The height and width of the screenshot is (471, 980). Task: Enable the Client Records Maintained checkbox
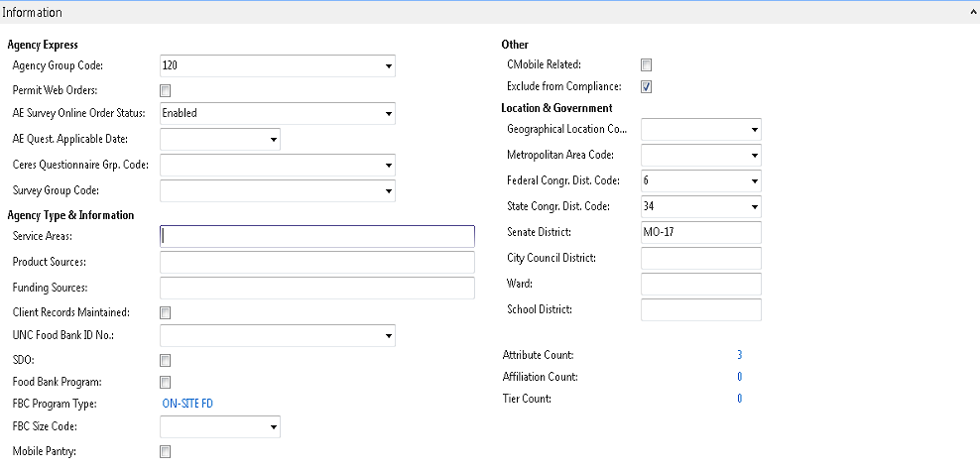point(166,313)
